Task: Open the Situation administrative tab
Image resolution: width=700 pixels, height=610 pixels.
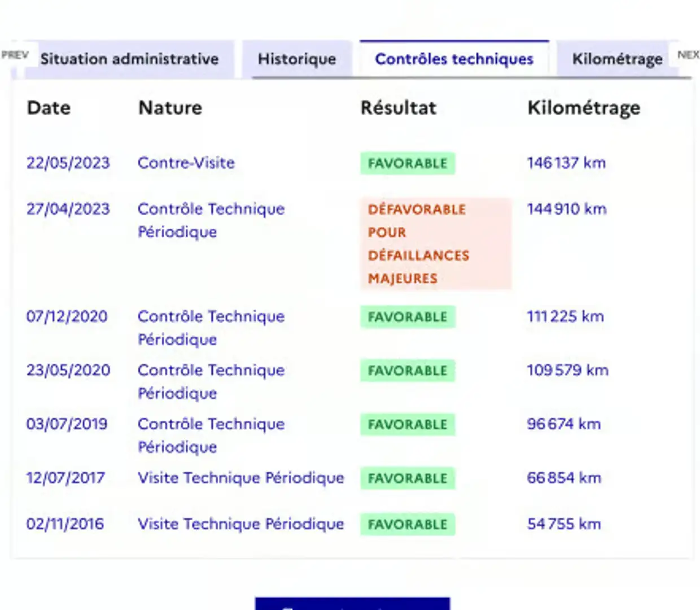Action: click(129, 59)
